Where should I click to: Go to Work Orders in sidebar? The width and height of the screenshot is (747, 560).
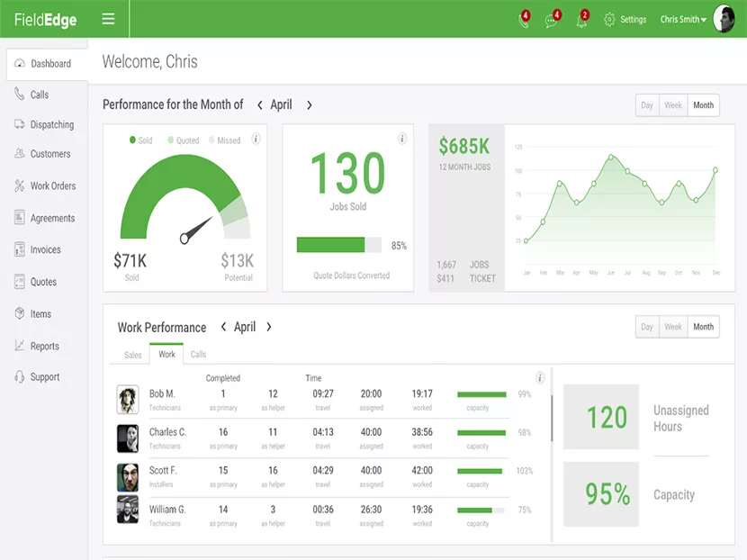tap(52, 186)
